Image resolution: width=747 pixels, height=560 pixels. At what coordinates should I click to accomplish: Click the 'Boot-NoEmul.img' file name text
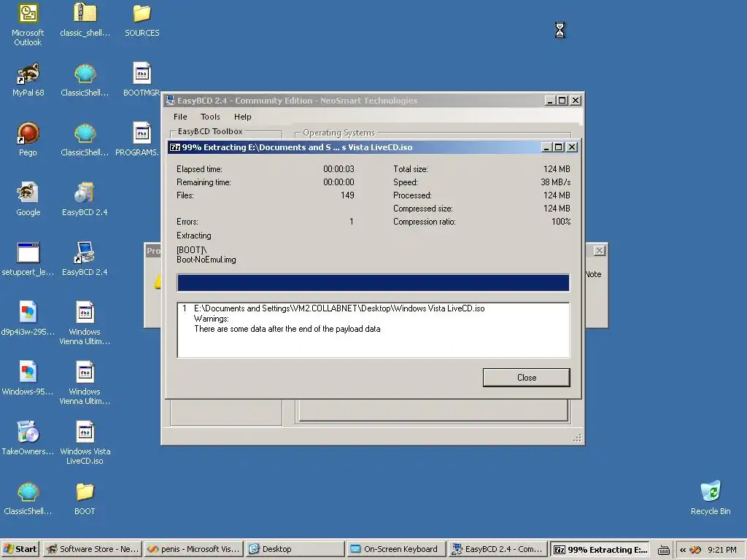pyautogui.click(x=206, y=260)
